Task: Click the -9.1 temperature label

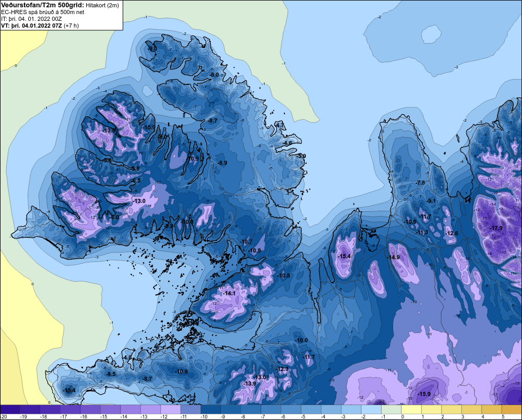Action: 431,201
